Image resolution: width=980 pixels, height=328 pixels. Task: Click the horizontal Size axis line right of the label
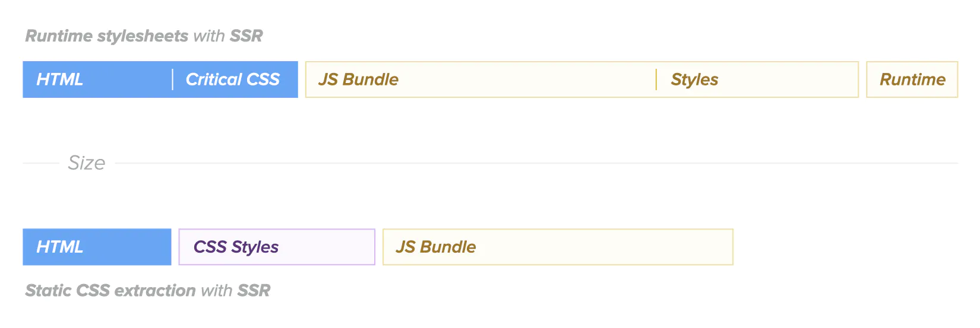click(x=535, y=163)
